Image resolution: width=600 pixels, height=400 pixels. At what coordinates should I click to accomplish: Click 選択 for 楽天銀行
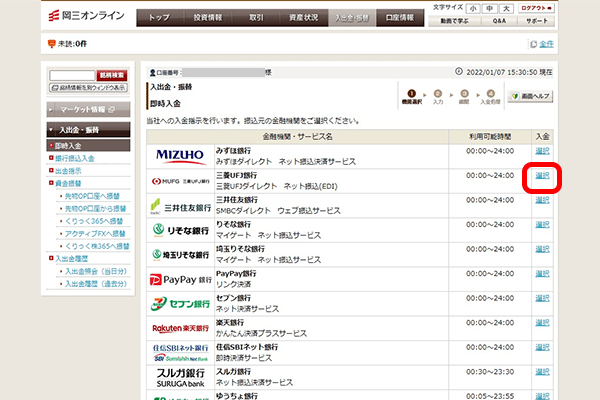click(542, 323)
